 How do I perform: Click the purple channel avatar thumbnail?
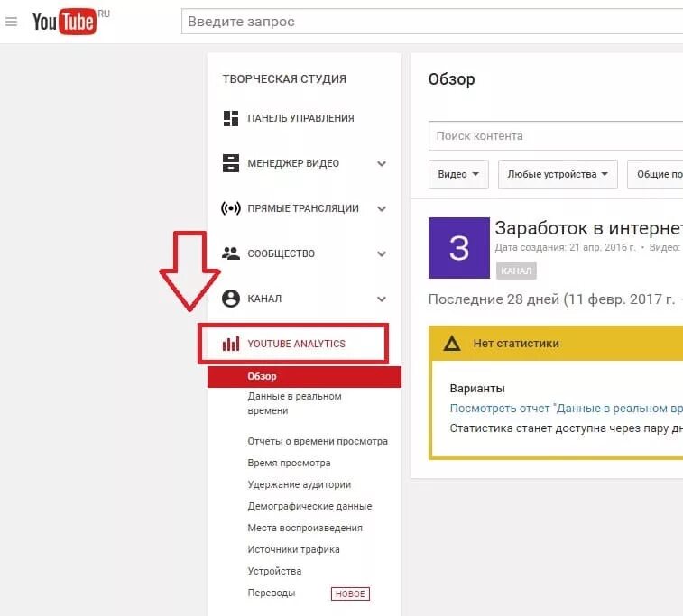(x=459, y=248)
